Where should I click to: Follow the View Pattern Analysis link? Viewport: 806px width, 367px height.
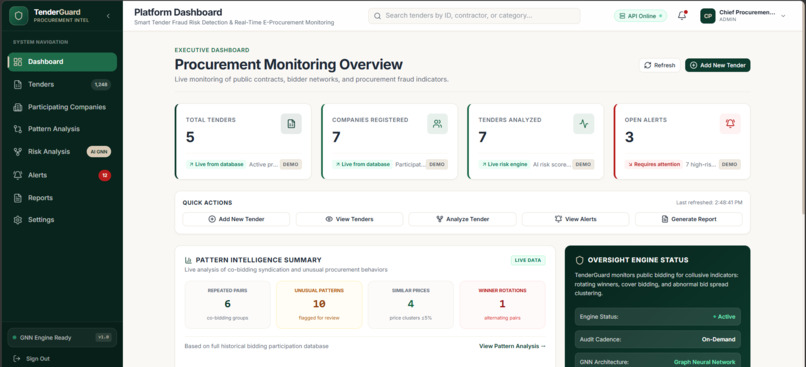coord(512,346)
